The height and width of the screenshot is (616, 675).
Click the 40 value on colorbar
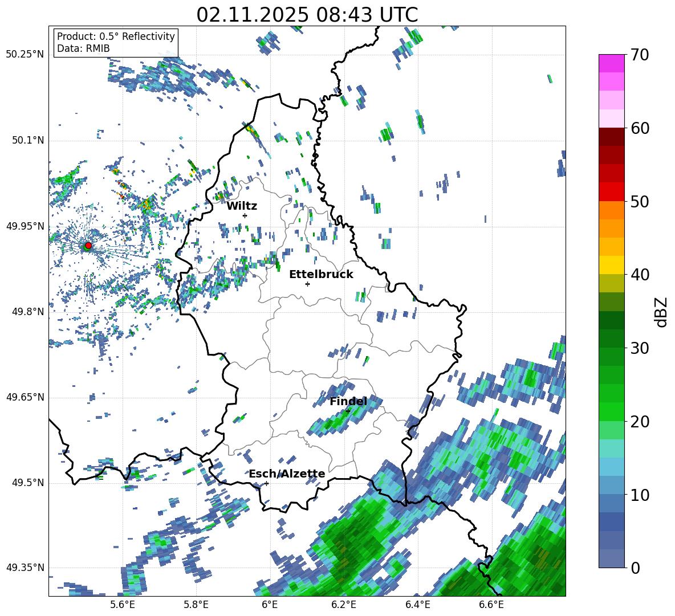(640, 275)
